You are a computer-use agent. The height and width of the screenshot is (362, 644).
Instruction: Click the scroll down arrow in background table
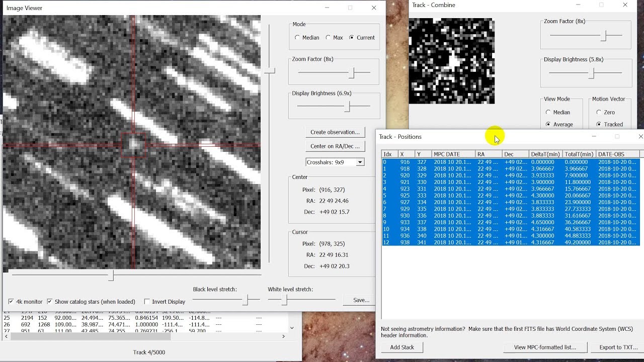(292, 328)
